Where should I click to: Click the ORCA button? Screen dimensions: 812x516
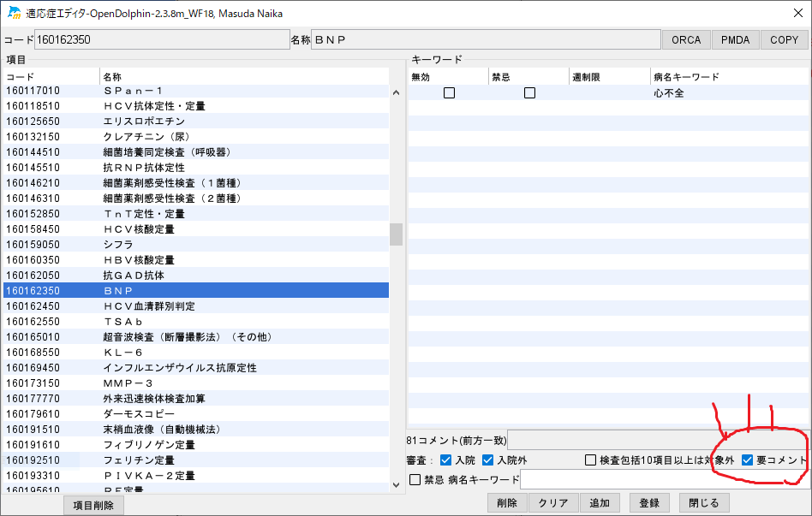(x=686, y=40)
